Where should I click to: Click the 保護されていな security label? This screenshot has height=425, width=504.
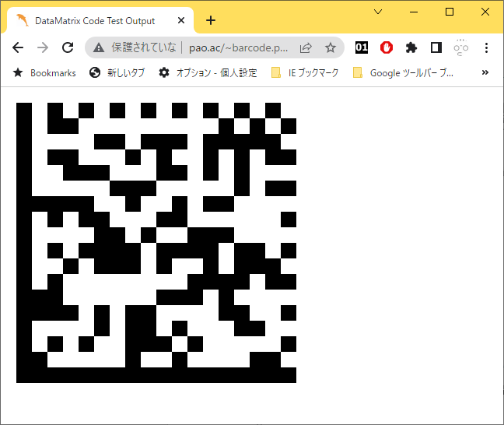[x=144, y=47]
